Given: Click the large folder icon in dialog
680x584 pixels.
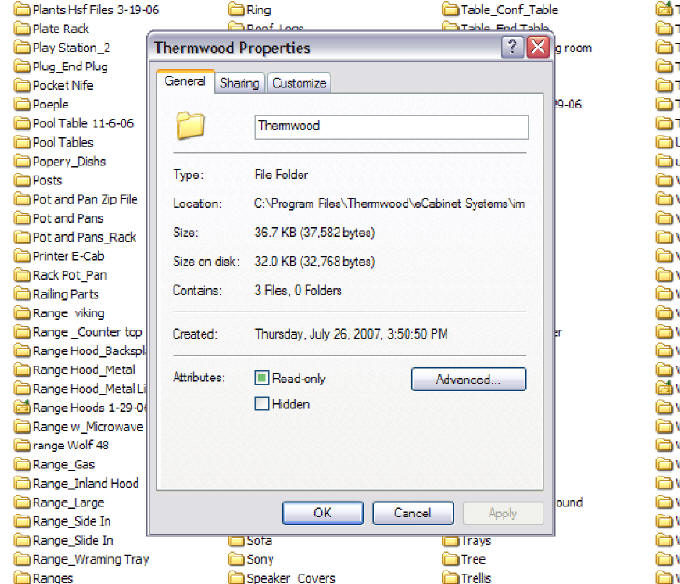Looking at the screenshot, I should (x=190, y=126).
